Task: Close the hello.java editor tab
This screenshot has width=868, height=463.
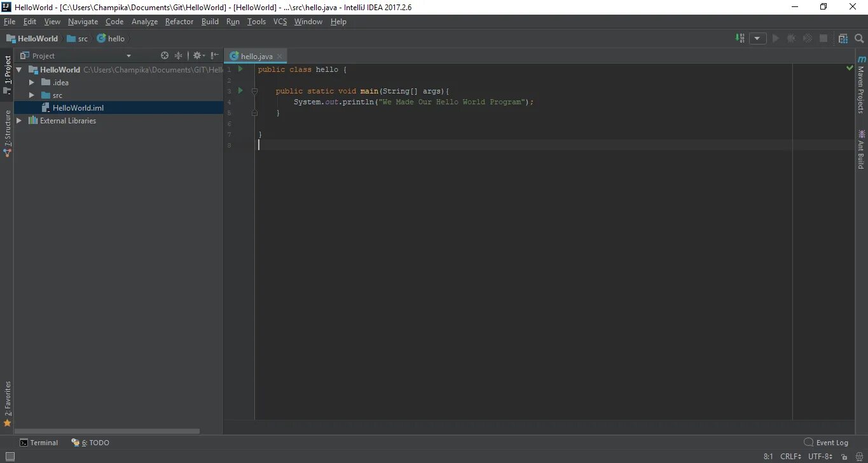Action: pyautogui.click(x=279, y=56)
